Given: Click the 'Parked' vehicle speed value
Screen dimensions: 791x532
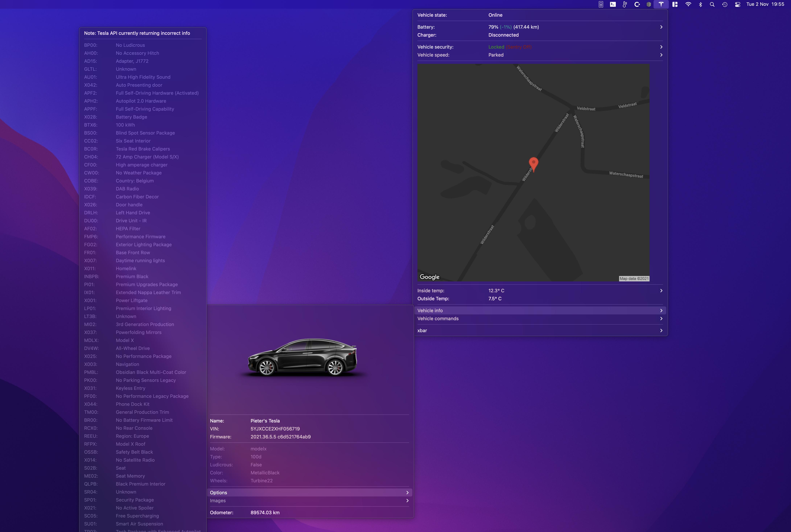Looking at the screenshot, I should tap(496, 55).
